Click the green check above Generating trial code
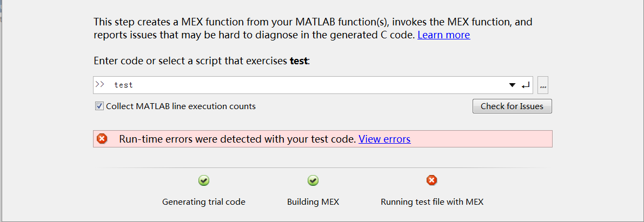 (204, 180)
